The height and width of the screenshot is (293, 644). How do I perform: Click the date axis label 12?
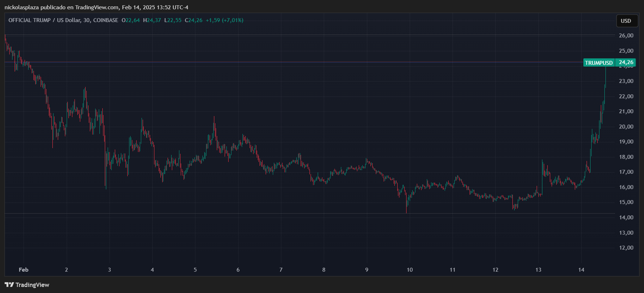[495, 270]
